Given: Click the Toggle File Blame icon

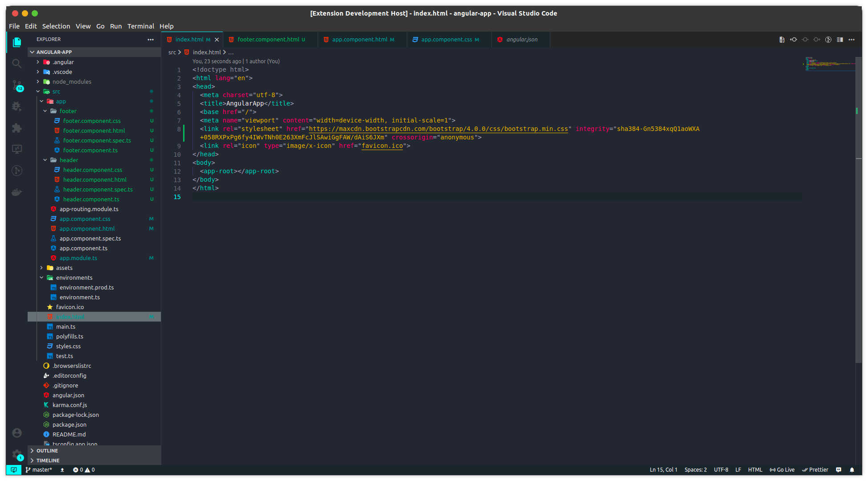Looking at the screenshot, I should pos(828,40).
